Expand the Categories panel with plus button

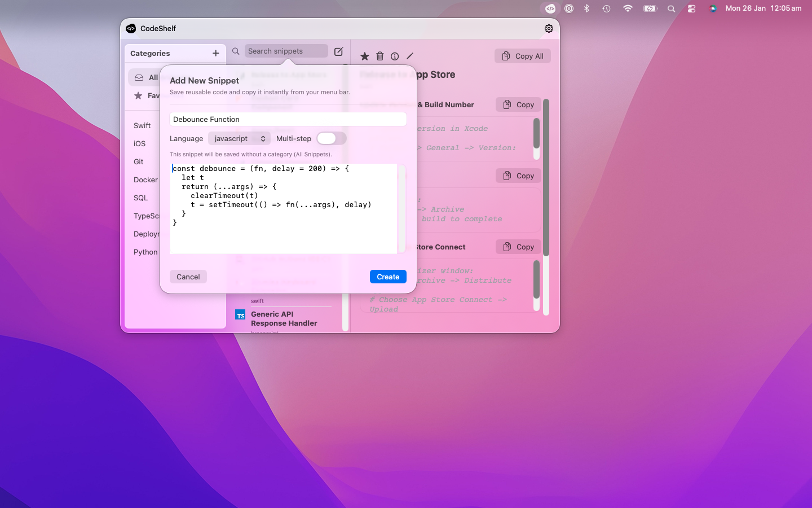coord(215,53)
